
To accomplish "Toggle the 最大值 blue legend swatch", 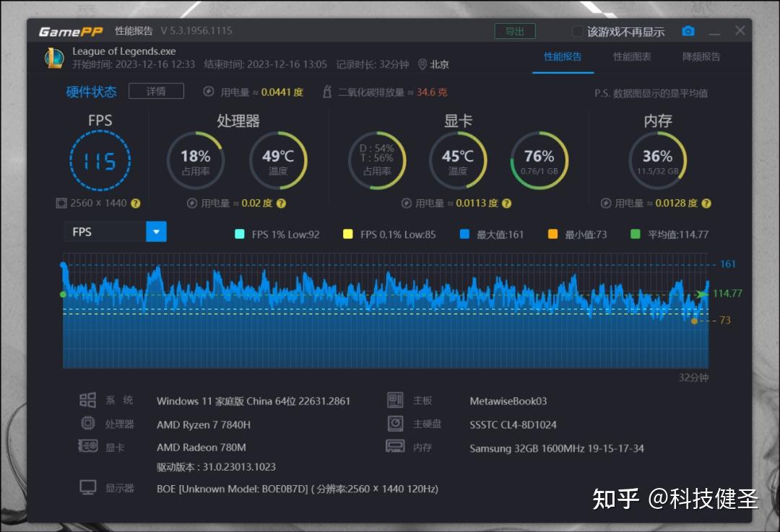I will (x=464, y=234).
